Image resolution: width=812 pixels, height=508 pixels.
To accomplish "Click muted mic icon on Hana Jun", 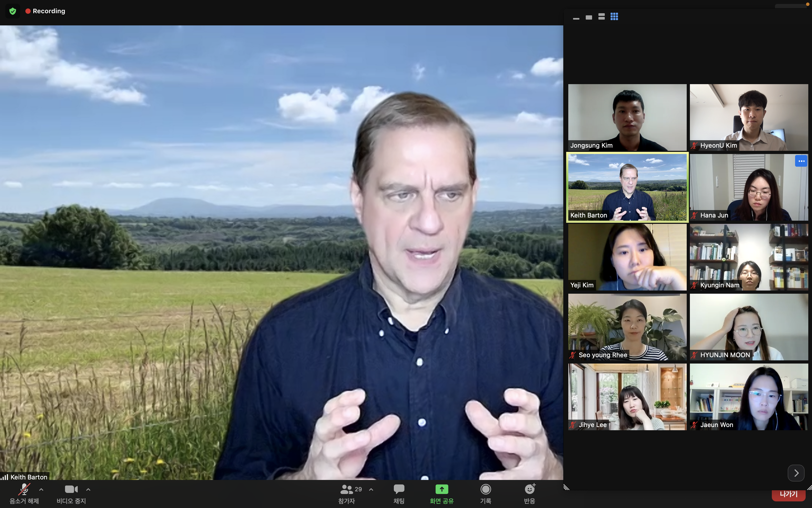I will point(694,215).
